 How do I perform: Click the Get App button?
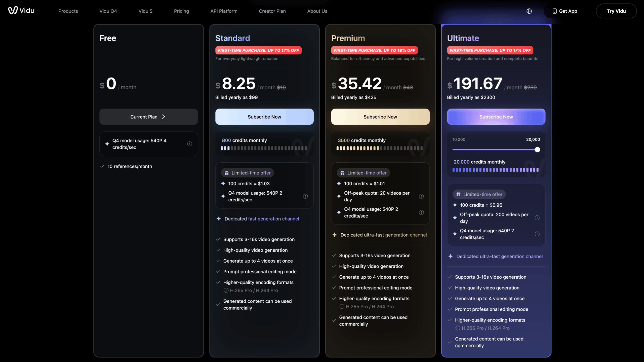pos(565,11)
